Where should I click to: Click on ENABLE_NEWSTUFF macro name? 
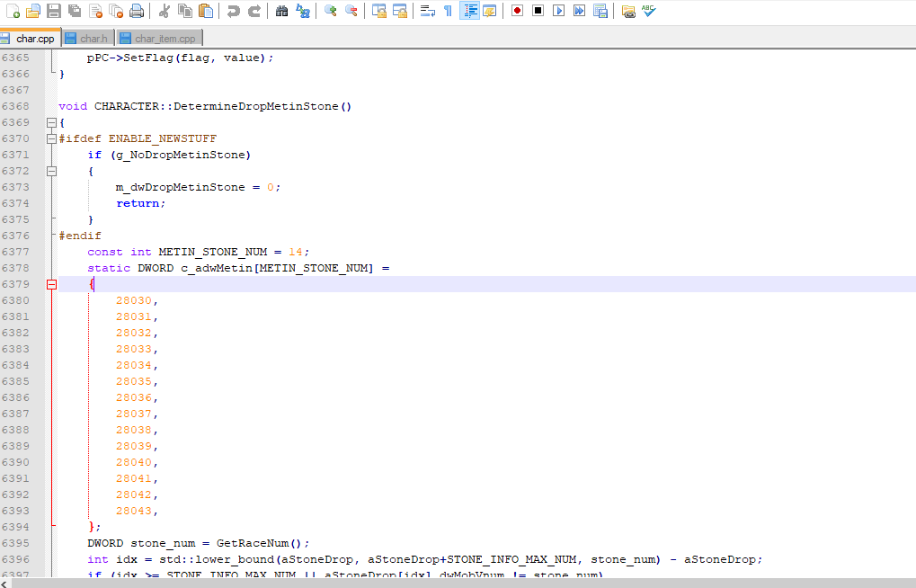pyautogui.click(x=163, y=139)
